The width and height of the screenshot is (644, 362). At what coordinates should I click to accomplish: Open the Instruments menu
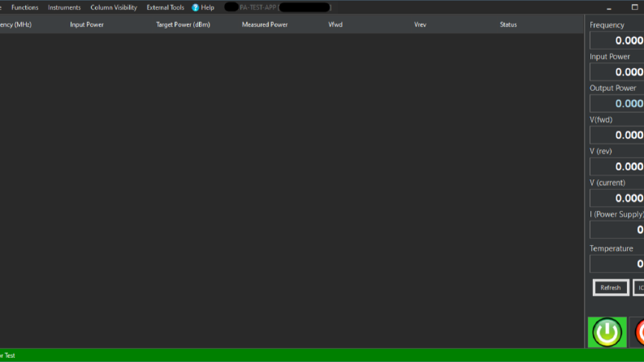click(x=64, y=7)
